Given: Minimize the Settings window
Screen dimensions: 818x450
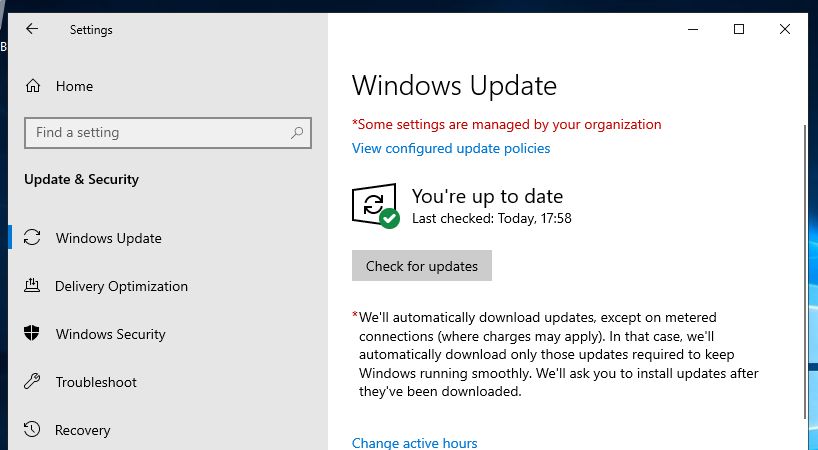Looking at the screenshot, I should (x=693, y=29).
